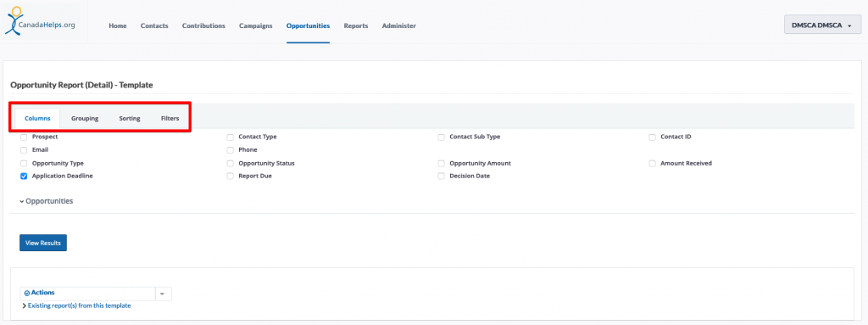Check the Opportunity Amount checkbox
Screen dimensions: 868x325
coord(441,164)
